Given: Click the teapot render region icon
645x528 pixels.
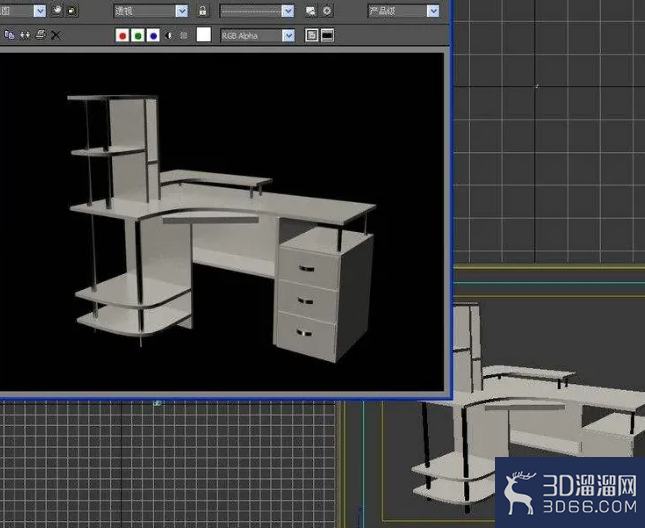Looking at the screenshot, I should tap(56, 11).
